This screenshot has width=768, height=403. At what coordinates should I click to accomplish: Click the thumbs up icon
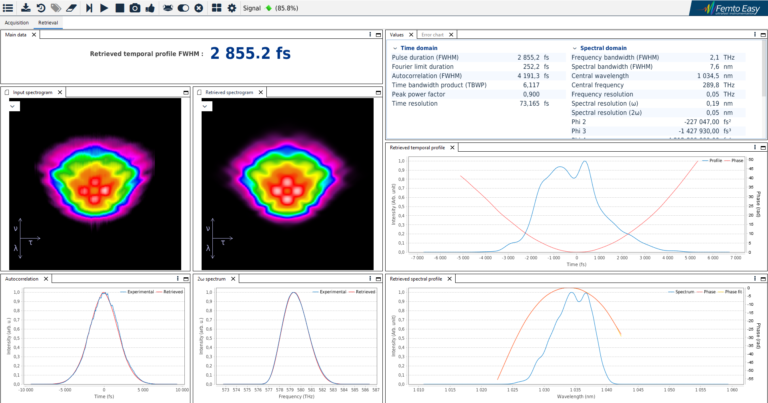[x=150, y=8]
